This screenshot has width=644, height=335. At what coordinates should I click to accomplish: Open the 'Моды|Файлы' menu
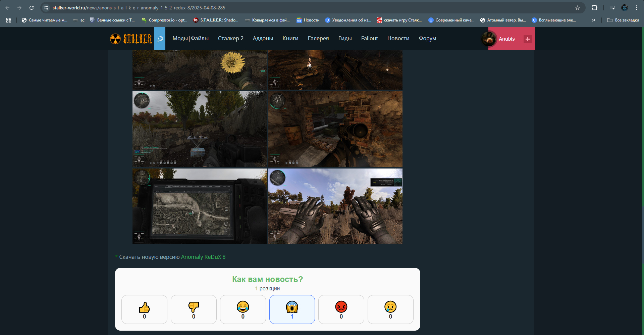(x=191, y=39)
